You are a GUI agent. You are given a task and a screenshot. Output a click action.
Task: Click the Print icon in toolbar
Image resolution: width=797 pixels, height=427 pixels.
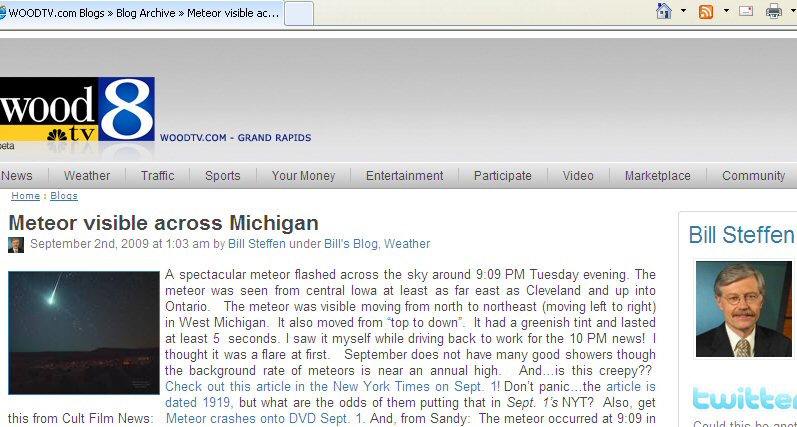tap(773, 12)
